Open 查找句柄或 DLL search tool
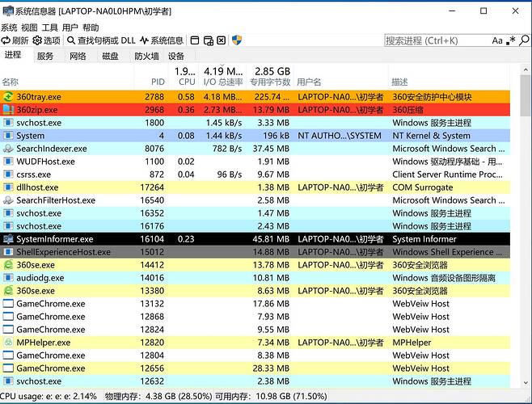 tap(101, 40)
